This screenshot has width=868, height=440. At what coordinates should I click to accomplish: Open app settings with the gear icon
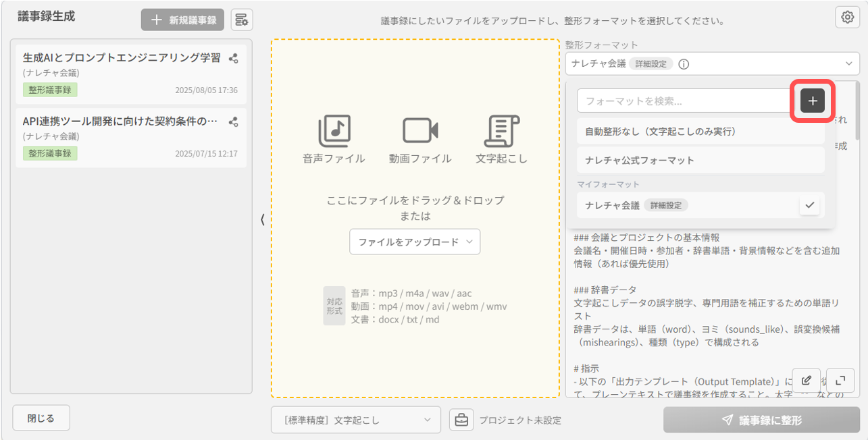pyautogui.click(x=847, y=16)
